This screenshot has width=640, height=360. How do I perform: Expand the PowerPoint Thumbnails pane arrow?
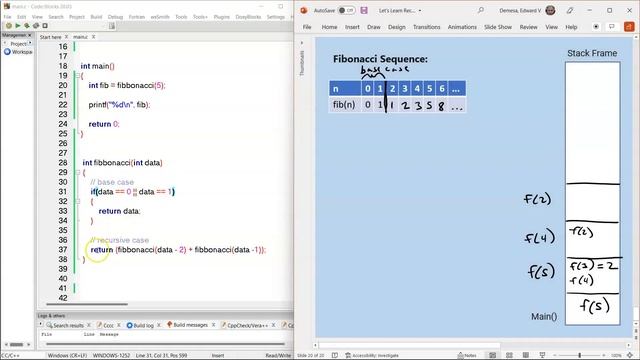pos(302,42)
